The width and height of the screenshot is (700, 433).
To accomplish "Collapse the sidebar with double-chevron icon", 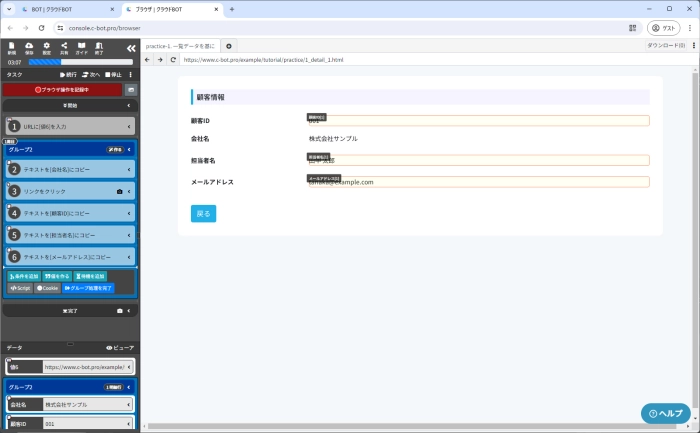I will [130, 47].
